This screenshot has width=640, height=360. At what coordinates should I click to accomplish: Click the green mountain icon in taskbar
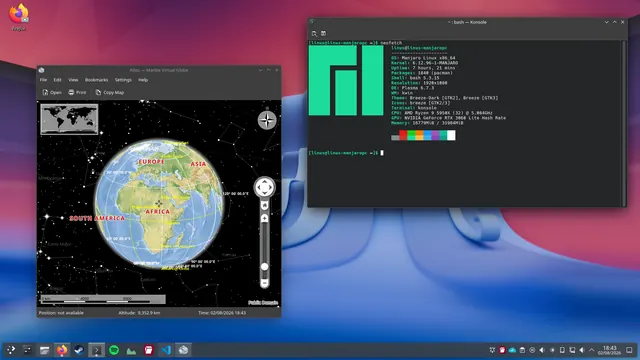point(131,350)
